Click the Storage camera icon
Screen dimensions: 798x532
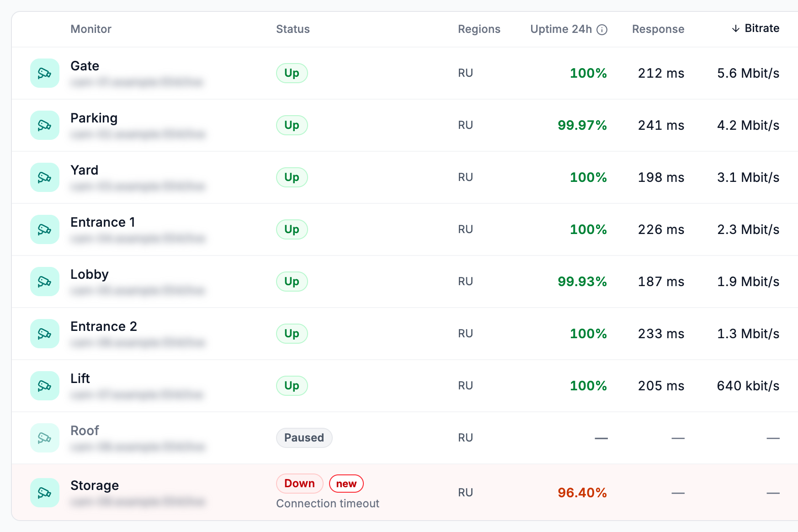[x=45, y=493]
